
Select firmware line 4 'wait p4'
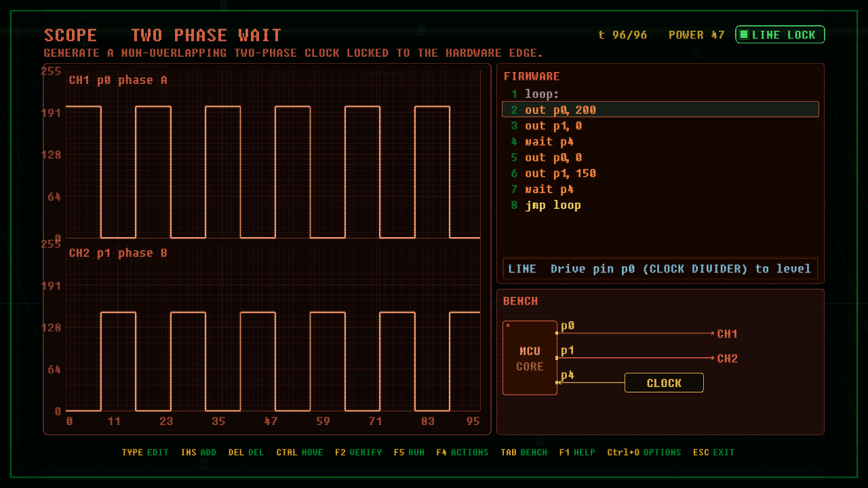(660, 142)
